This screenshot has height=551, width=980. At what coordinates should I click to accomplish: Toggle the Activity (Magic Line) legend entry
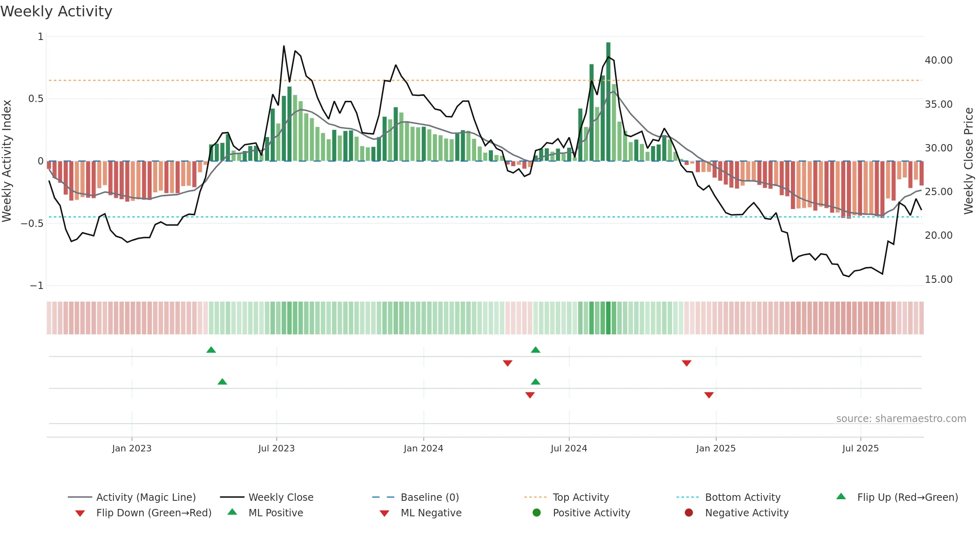(x=132, y=497)
